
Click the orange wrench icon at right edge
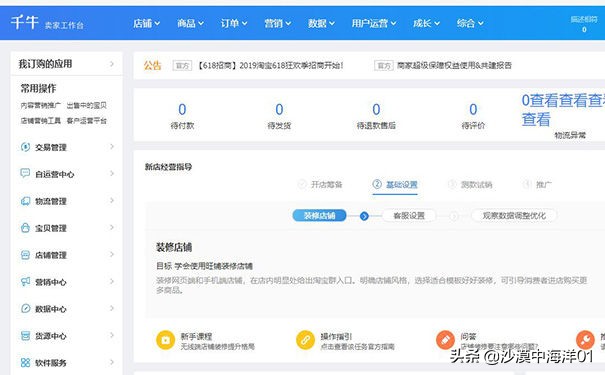(585, 340)
